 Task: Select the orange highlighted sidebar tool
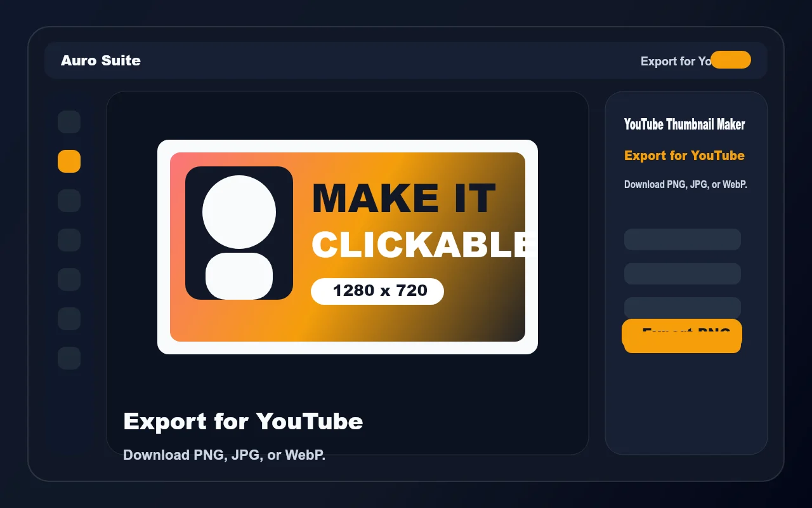pyautogui.click(x=69, y=161)
